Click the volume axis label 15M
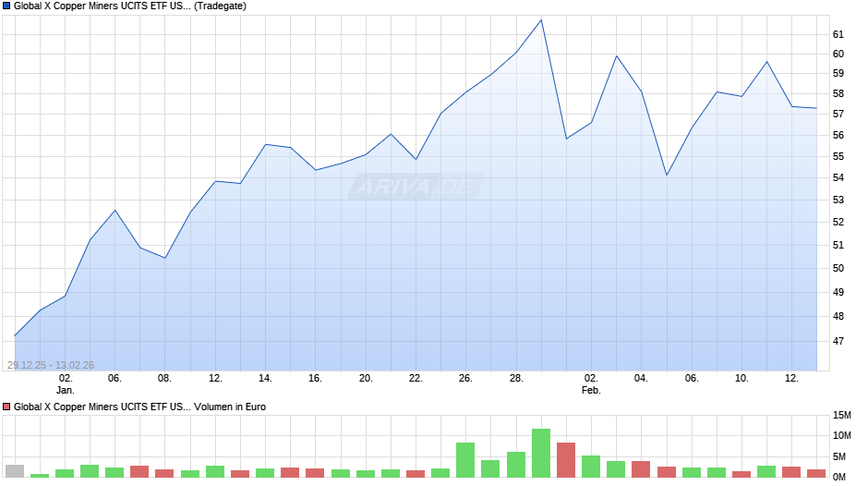868x486 pixels. point(841,415)
